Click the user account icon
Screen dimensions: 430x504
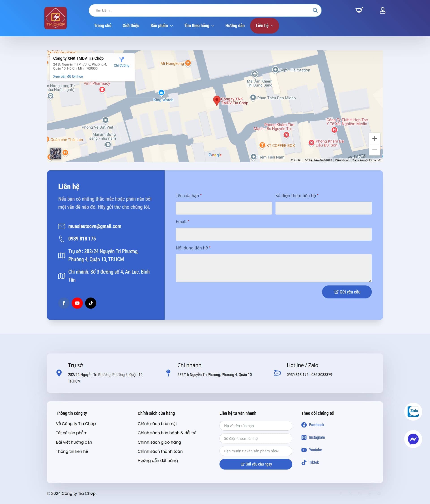tap(382, 10)
